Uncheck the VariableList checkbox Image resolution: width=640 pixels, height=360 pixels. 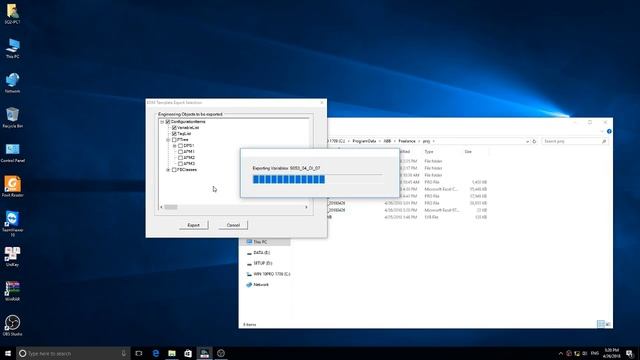(x=174, y=128)
